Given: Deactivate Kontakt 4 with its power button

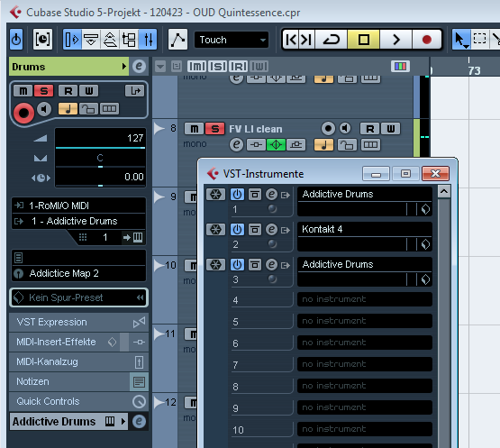Looking at the screenshot, I should click(237, 230).
